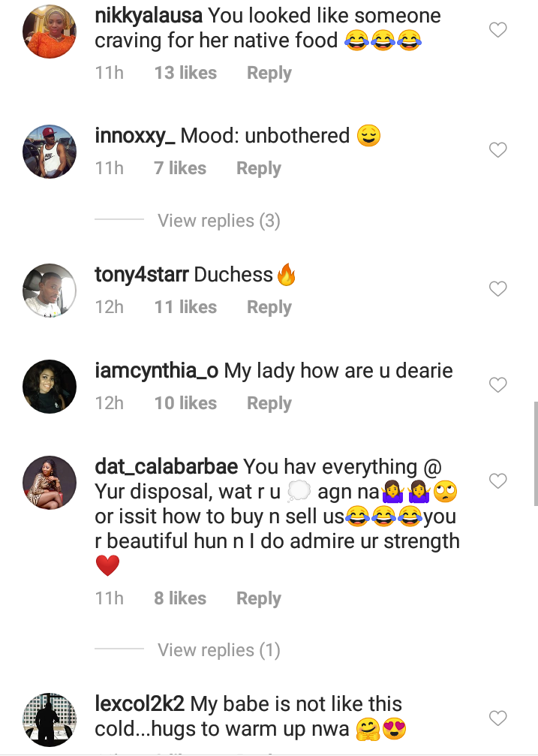Tap the heart on innoxxy_'s comment
Screen dimensions: 538x756
pos(498,151)
